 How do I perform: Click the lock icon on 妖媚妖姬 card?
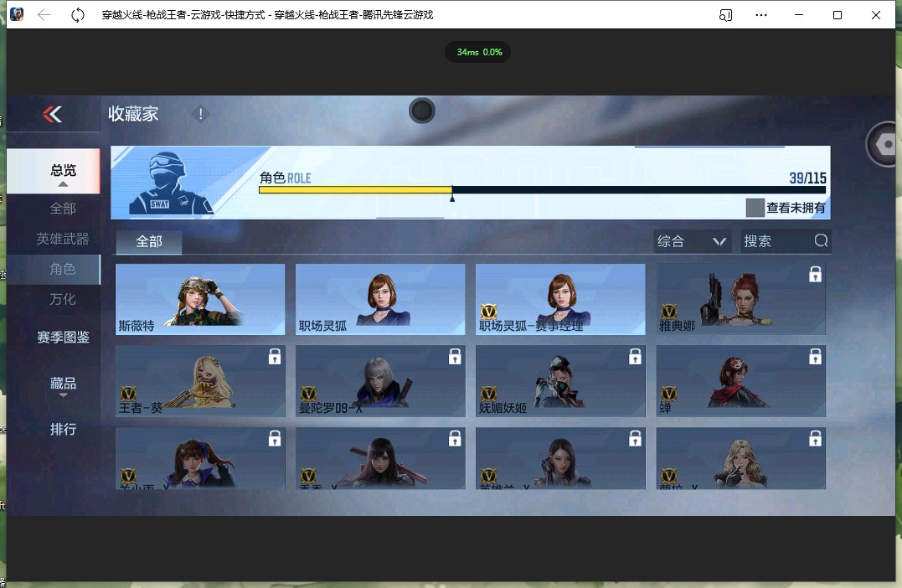click(x=635, y=357)
